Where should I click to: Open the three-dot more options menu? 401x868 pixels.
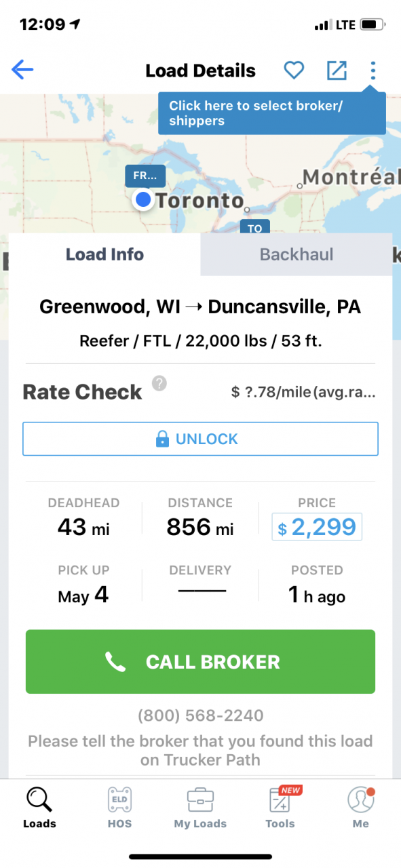click(x=373, y=70)
